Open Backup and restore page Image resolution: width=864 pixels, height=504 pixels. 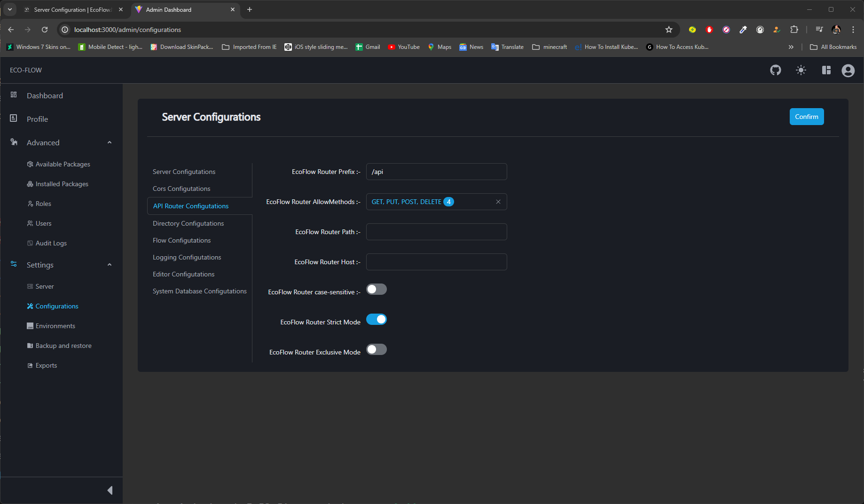(x=63, y=346)
